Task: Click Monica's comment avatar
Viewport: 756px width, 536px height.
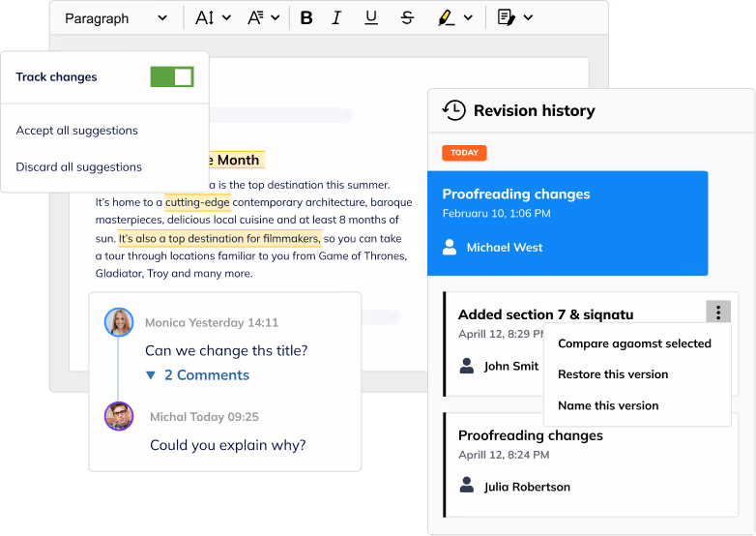Action: pyautogui.click(x=119, y=322)
